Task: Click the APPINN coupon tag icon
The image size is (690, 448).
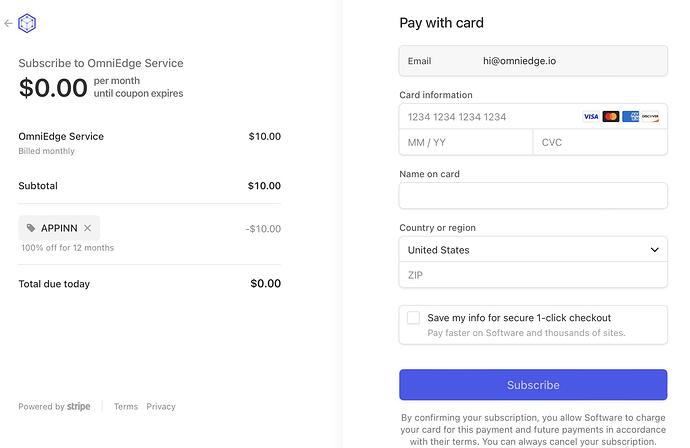Action: coord(31,228)
